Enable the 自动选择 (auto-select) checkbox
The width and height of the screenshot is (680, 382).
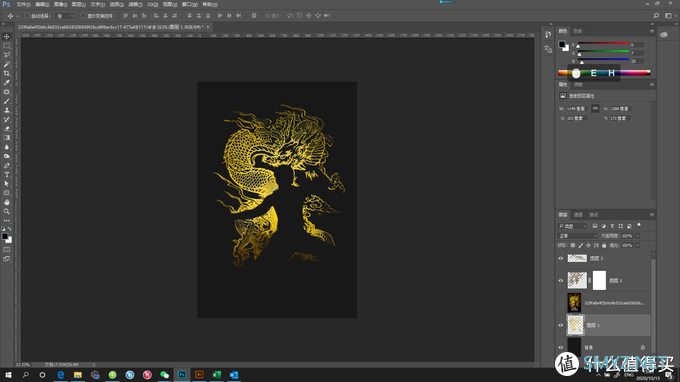(26, 16)
